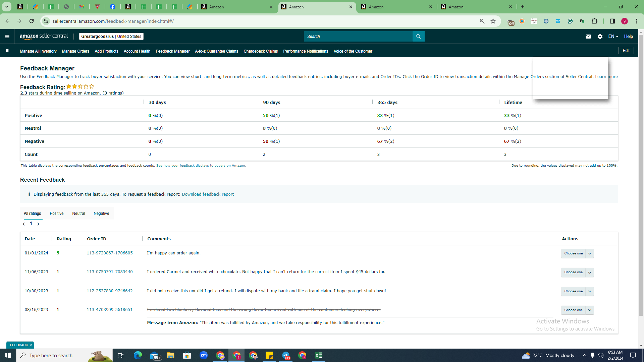
Task: Open the Chrome extensions puzzle icon
Action: coord(594,21)
